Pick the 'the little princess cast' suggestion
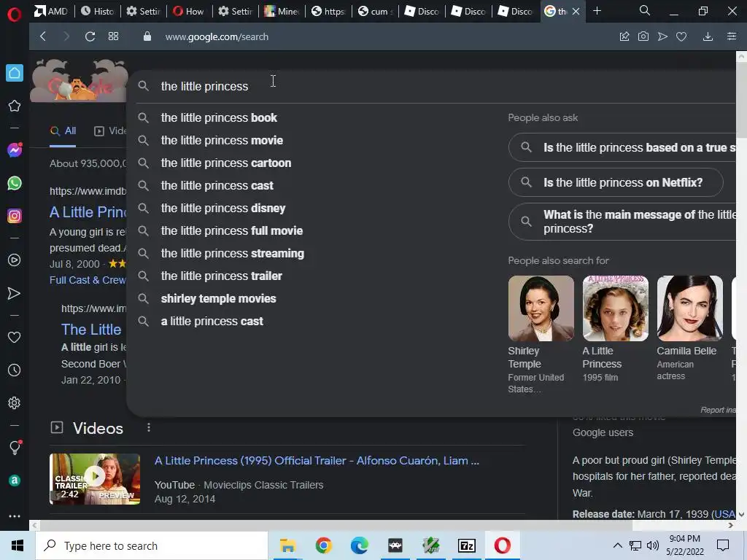This screenshot has height=560, width=747. pyautogui.click(x=217, y=186)
